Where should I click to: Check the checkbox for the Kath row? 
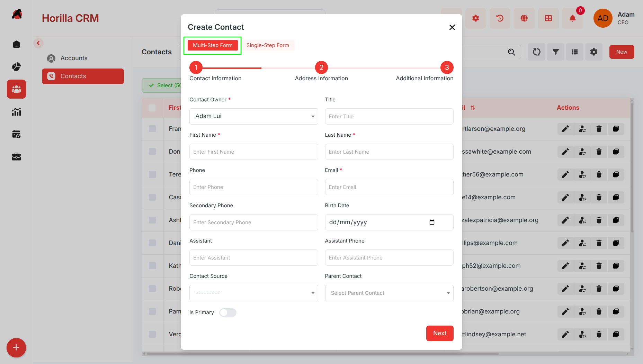(152, 266)
